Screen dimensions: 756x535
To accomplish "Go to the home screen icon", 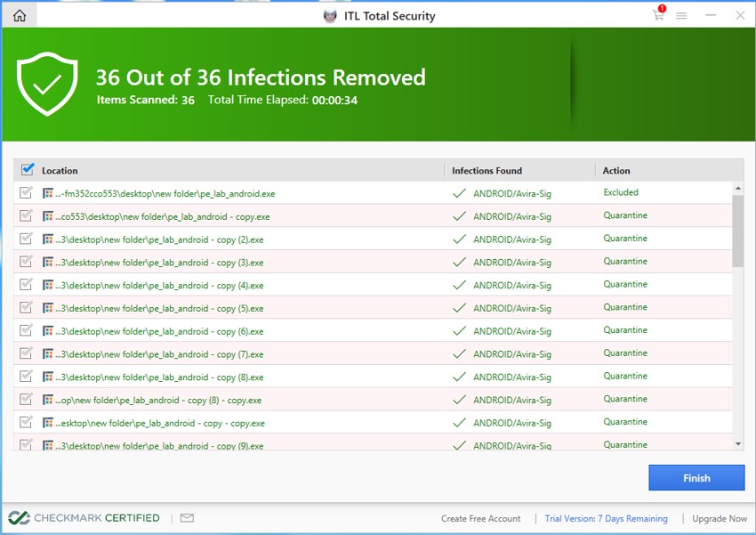I will pyautogui.click(x=20, y=15).
